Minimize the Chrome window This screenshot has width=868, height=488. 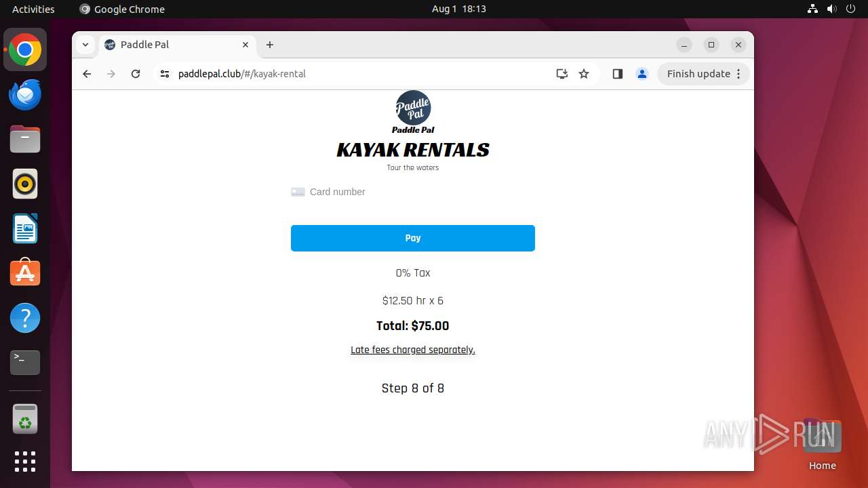click(x=684, y=45)
